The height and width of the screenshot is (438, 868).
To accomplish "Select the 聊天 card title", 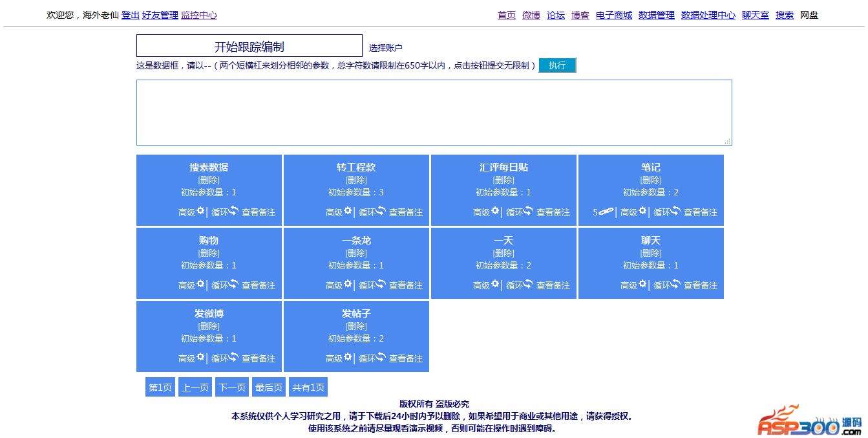I will [651, 240].
